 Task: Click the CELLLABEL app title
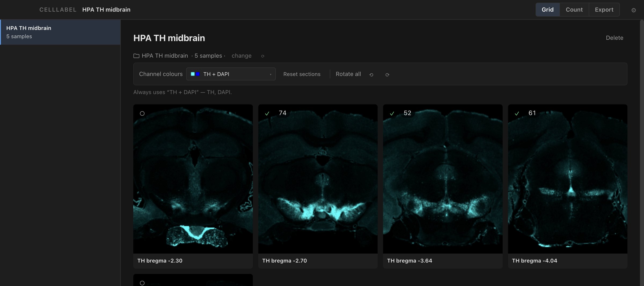coord(58,10)
